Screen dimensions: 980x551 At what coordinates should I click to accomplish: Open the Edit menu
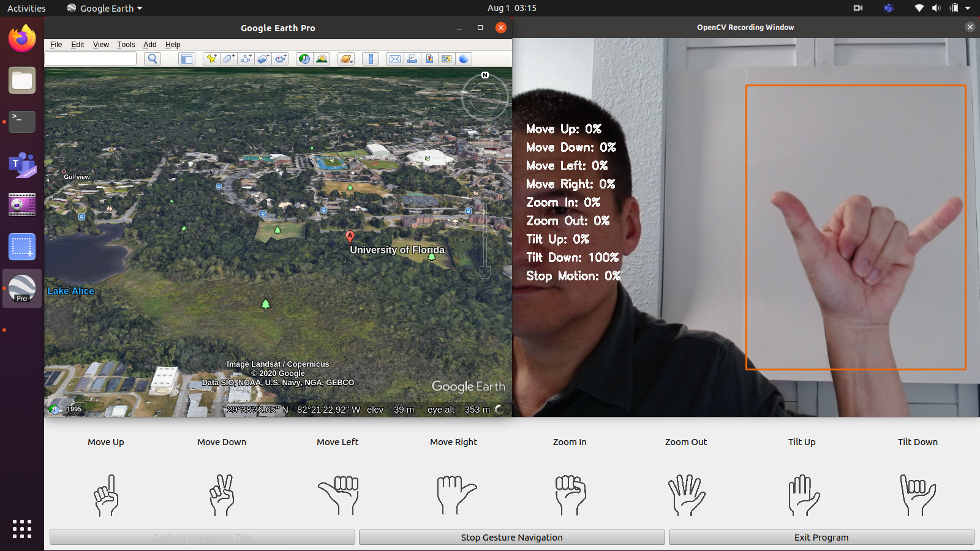tap(78, 45)
